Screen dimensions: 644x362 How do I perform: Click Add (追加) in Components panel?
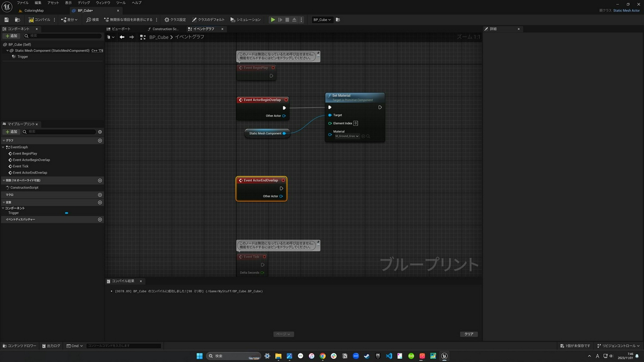click(11, 36)
